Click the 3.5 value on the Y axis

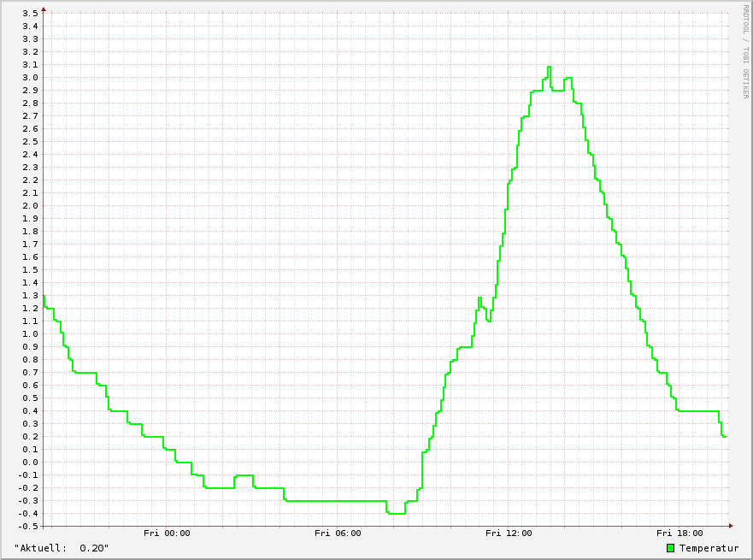click(30, 14)
